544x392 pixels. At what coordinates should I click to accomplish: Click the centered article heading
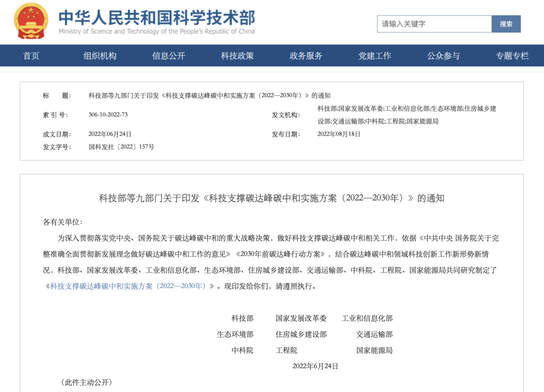click(x=271, y=198)
